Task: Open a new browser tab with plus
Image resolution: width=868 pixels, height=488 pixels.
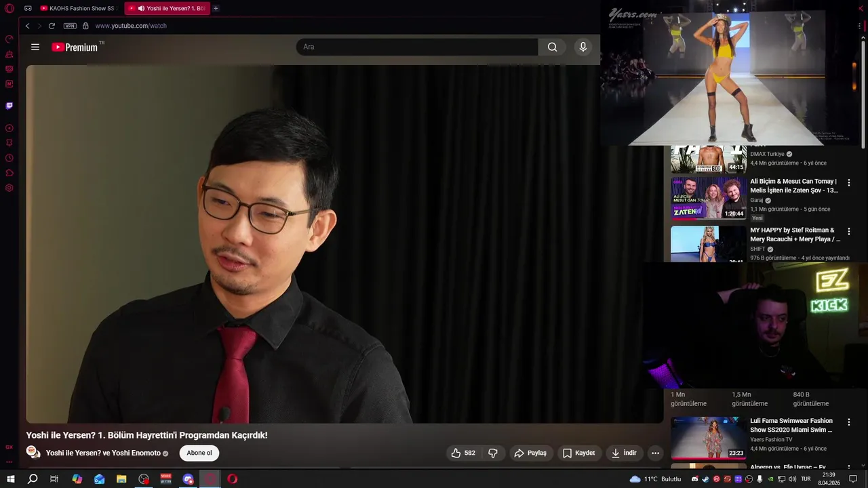Action: [x=216, y=8]
